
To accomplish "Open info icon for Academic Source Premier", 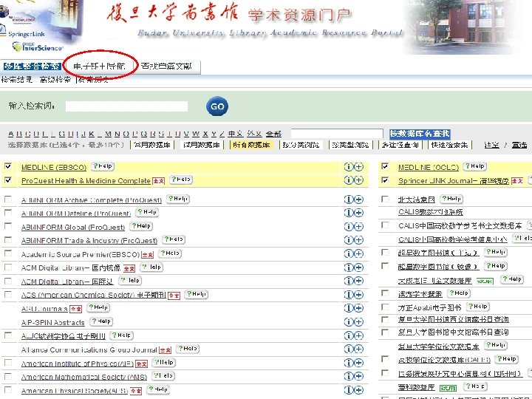I will pos(349,253).
